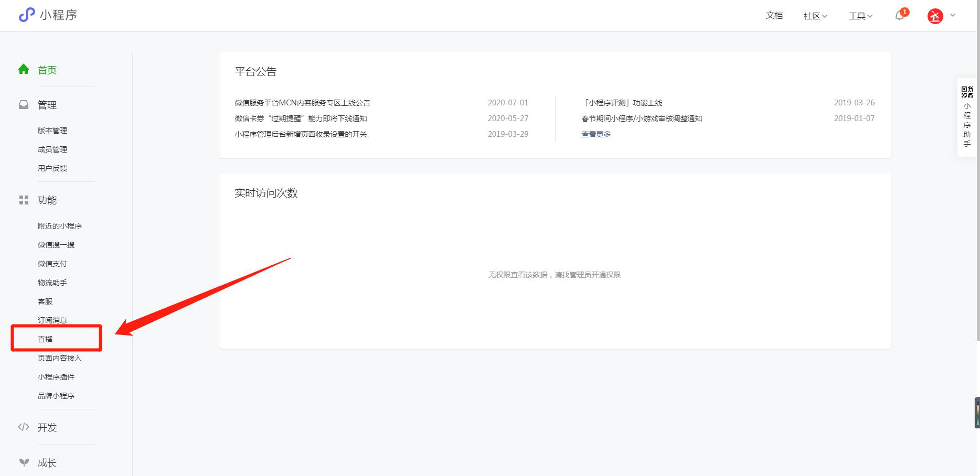Click the 小程序助手 side tab label
The width and height of the screenshot is (980, 476).
(x=967, y=125)
